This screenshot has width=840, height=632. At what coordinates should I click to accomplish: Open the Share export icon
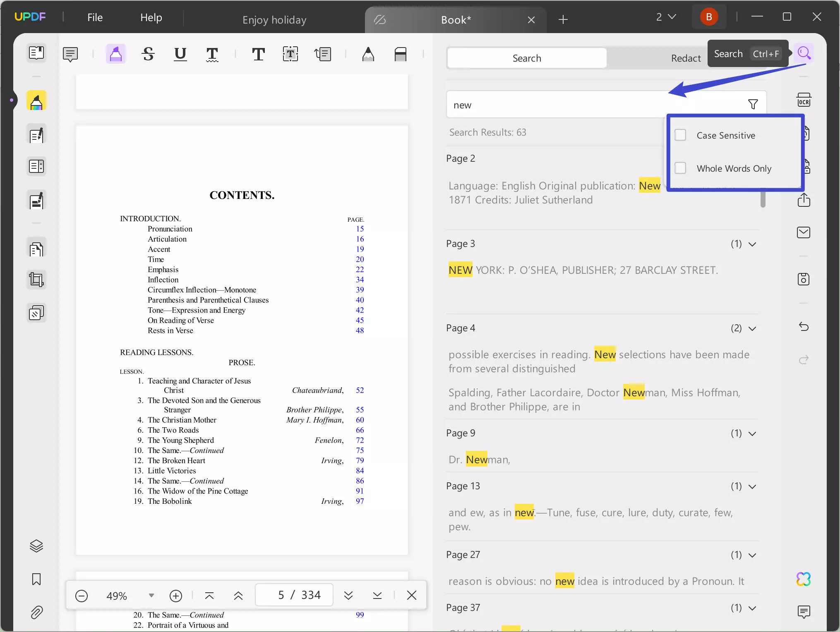[804, 200]
